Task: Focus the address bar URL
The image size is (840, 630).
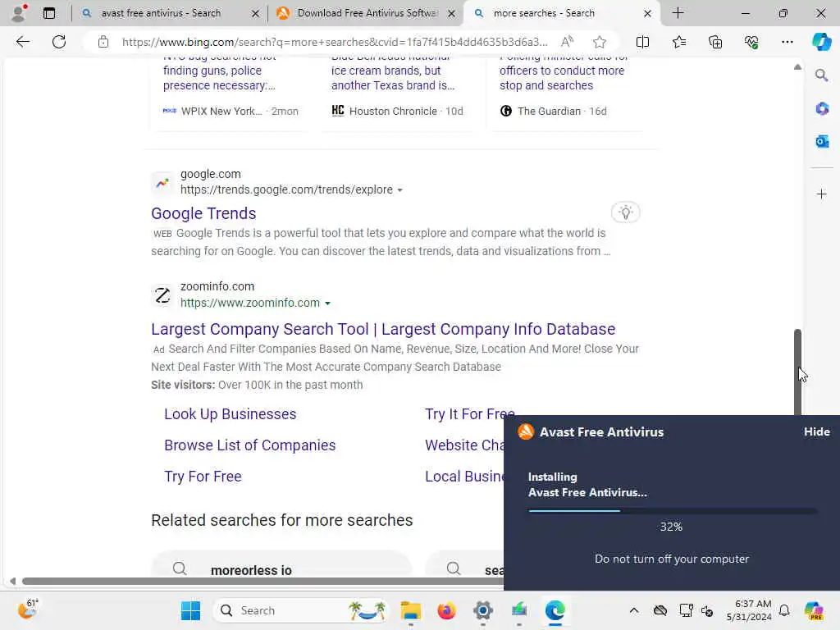Action: coord(335,42)
